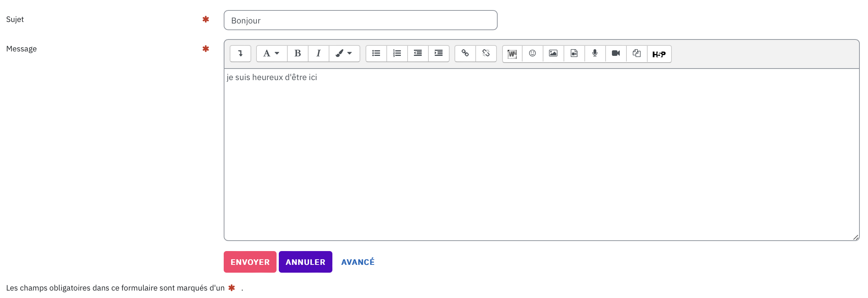
Task: Insert an image
Action: point(553,54)
